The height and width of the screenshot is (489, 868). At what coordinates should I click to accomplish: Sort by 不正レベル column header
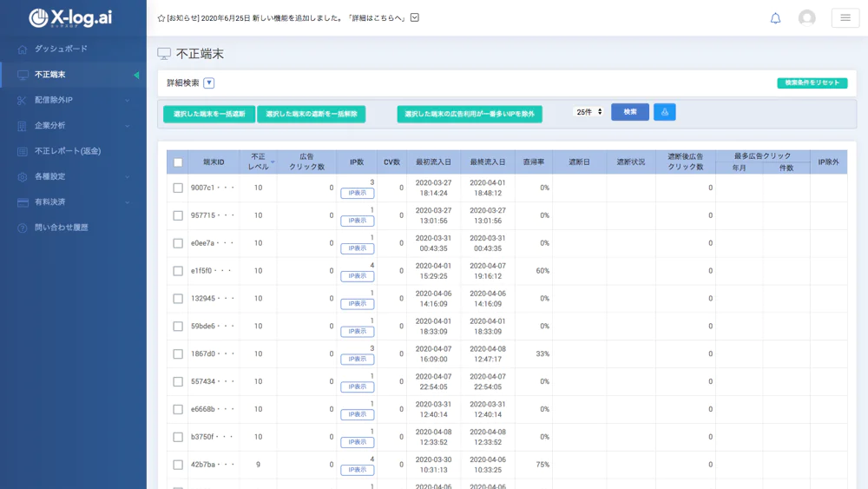pyautogui.click(x=259, y=162)
